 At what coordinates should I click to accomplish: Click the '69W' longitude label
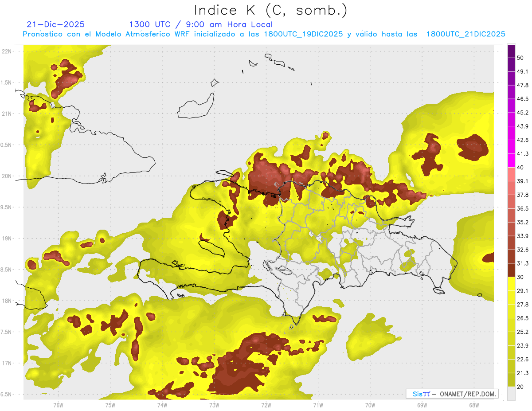[422, 405]
